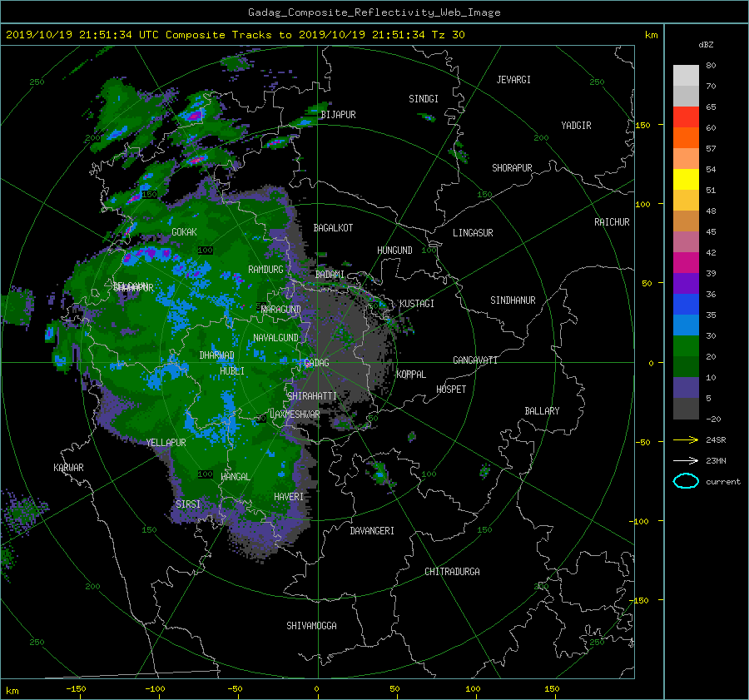Click the white 23MN arrow legend icon
The image size is (749, 700).
click(686, 460)
